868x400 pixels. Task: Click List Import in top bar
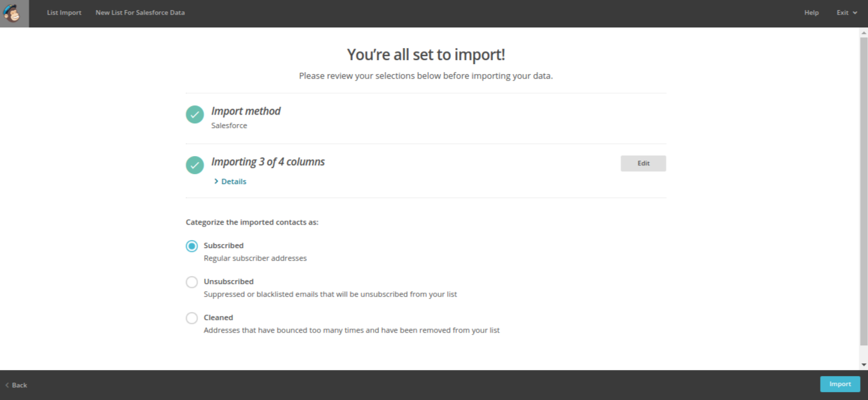(64, 13)
